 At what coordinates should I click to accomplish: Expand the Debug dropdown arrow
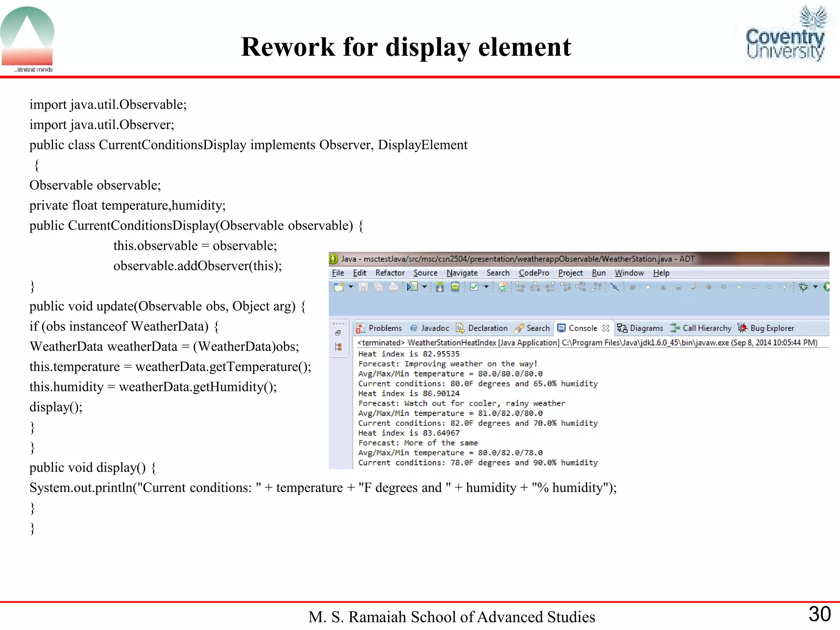(815, 287)
